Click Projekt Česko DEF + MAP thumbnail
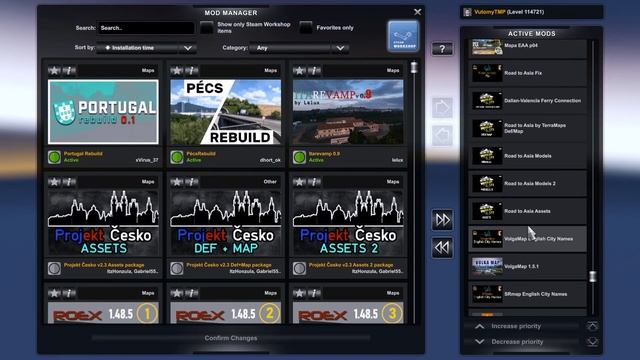The image size is (640, 360). 226,223
